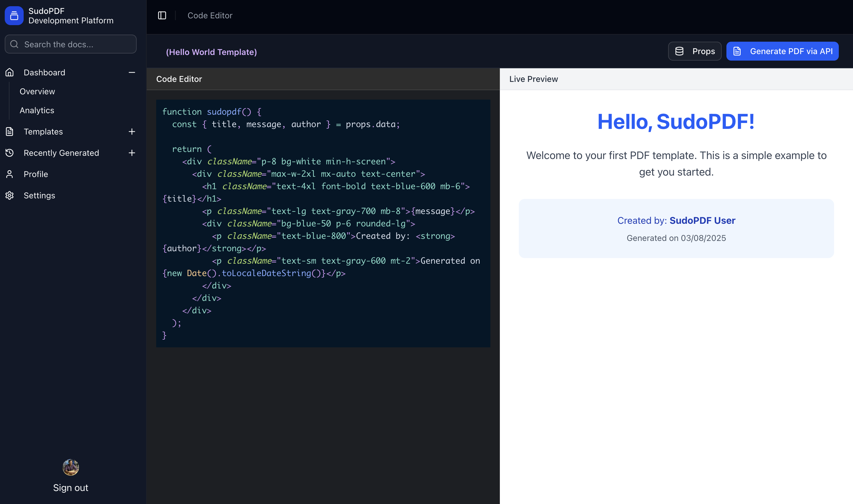Viewport: 853px width, 504px height.
Task: Click Generate PDF via API button
Action: 782,51
